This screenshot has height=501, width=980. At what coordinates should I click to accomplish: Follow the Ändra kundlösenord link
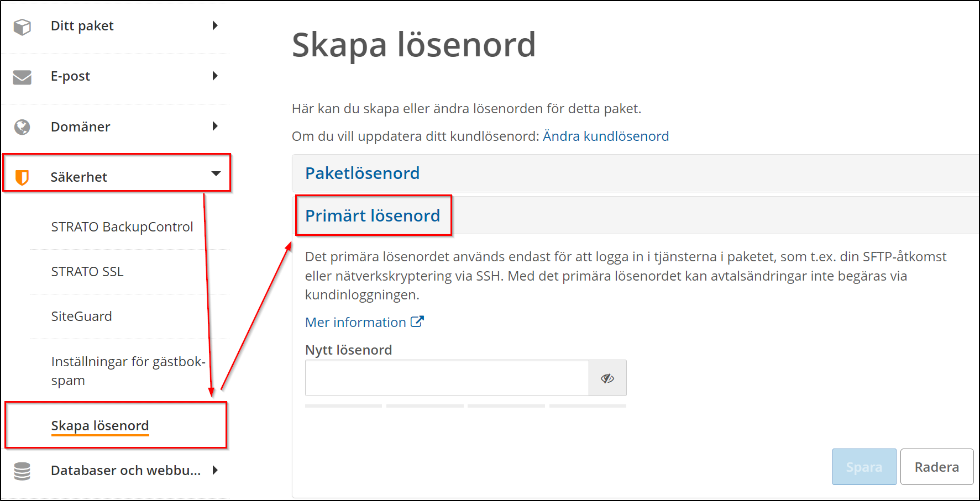click(606, 136)
